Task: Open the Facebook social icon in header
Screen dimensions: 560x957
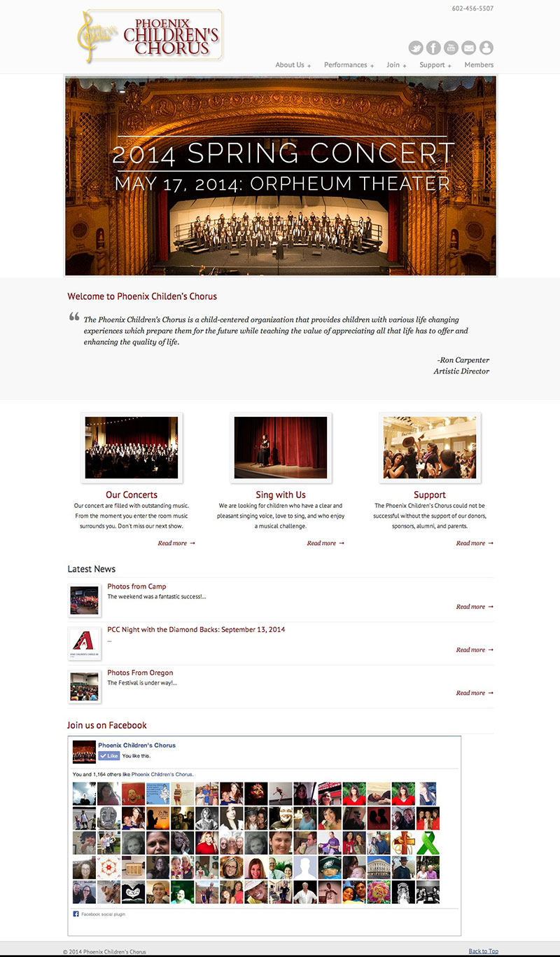Action: coord(434,48)
